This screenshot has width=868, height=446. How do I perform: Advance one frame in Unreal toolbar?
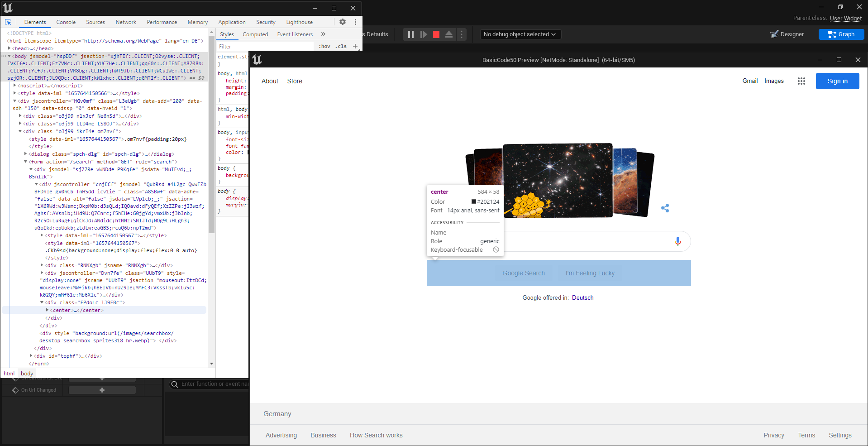point(424,34)
